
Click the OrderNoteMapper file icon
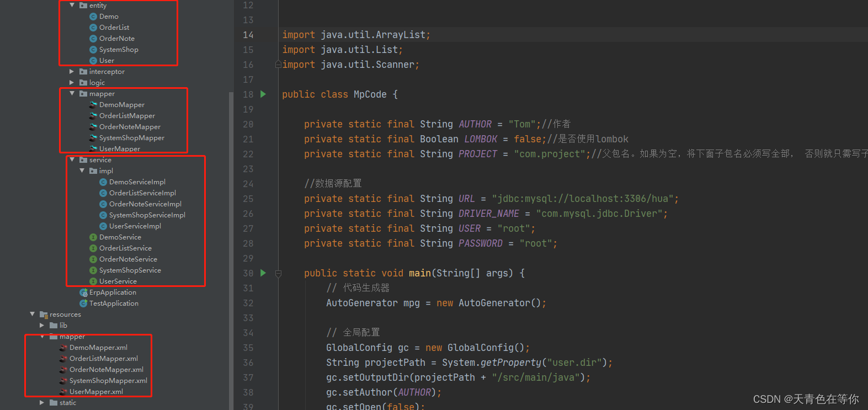93,126
